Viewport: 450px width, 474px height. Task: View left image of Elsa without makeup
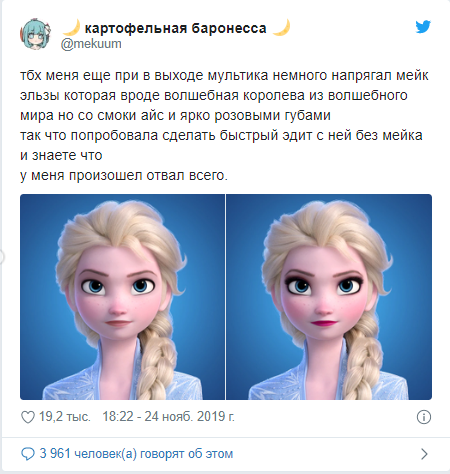(x=122, y=297)
